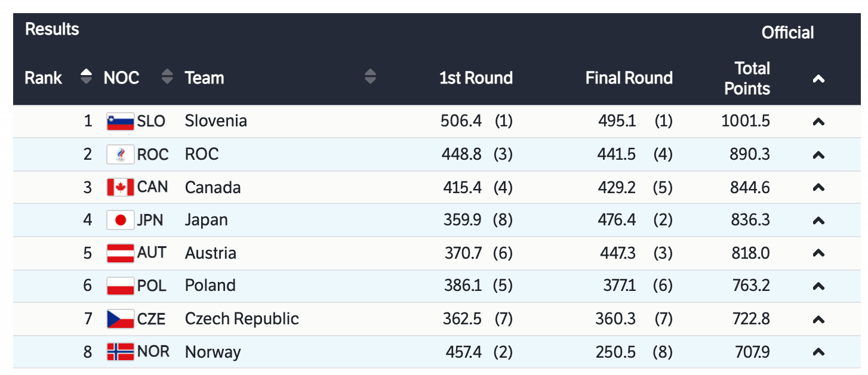This screenshot has height=375, width=868.
Task: Sort results by NOC column arrows
Action: pos(167,77)
